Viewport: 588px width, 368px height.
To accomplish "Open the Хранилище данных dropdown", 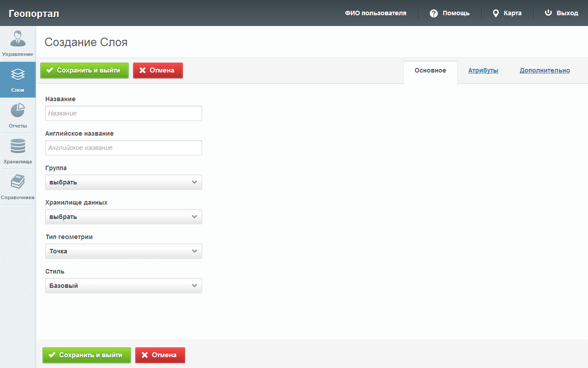I will coord(123,217).
